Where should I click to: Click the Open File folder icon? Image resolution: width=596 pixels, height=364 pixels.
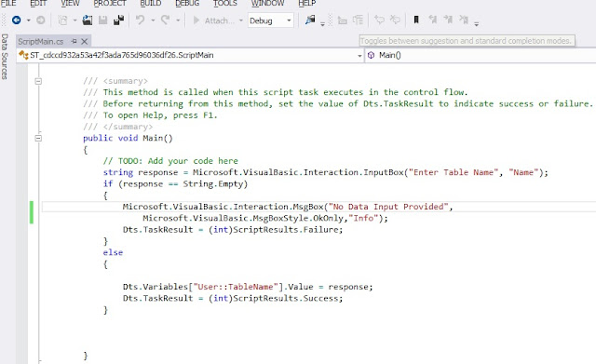tap(88, 20)
